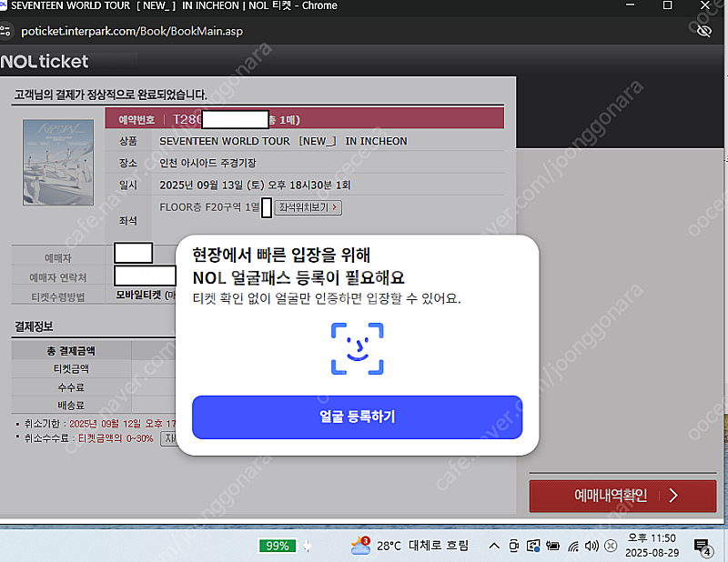Click the date text 2025년 09월 13일 (토)

[x=212, y=186]
